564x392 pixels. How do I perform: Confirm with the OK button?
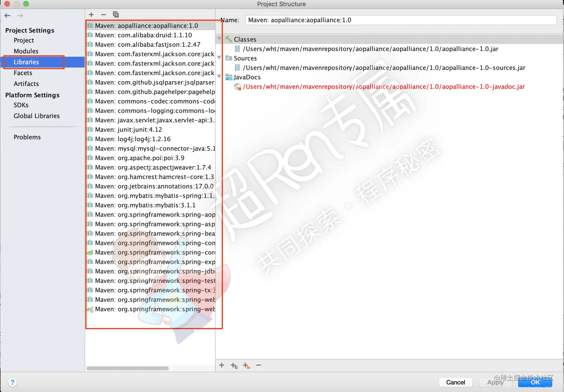pos(535,382)
